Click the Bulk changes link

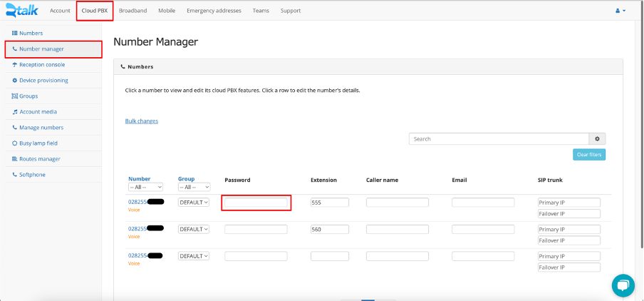click(142, 121)
